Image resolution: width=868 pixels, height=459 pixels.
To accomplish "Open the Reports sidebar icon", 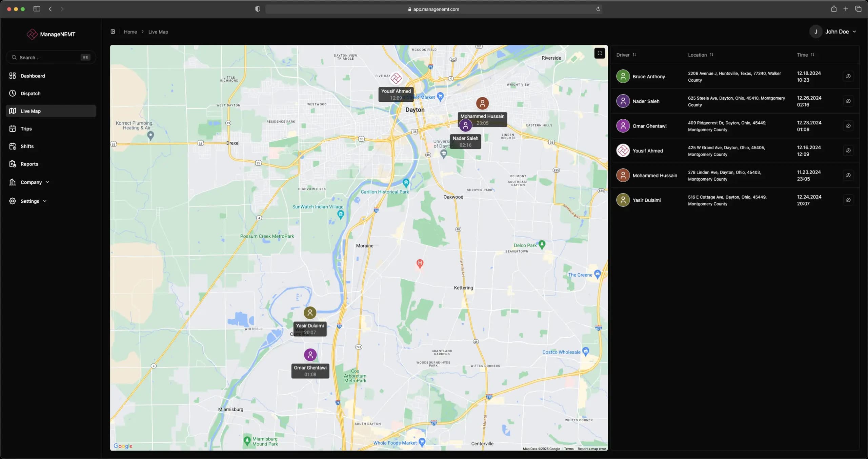I will tap(12, 164).
